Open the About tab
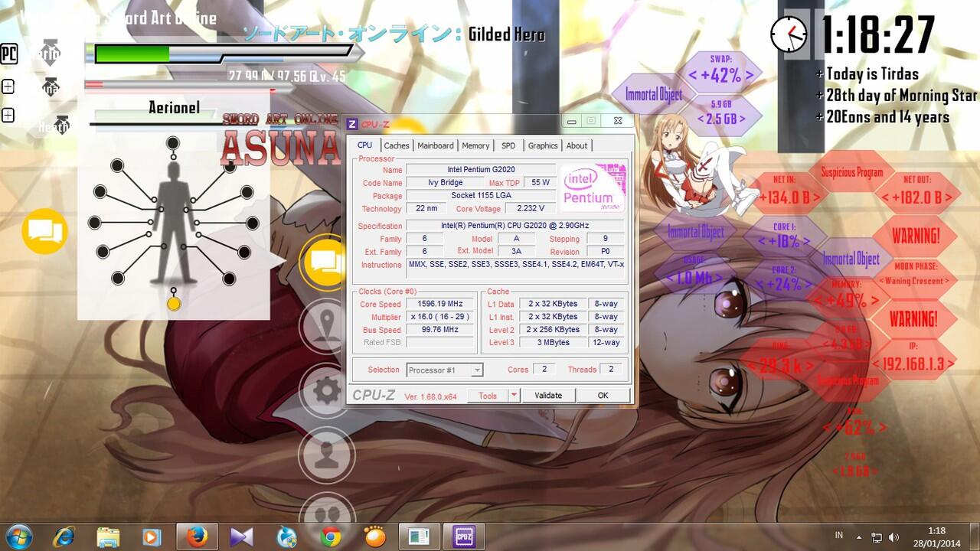This screenshot has height=551, width=980. tap(577, 145)
